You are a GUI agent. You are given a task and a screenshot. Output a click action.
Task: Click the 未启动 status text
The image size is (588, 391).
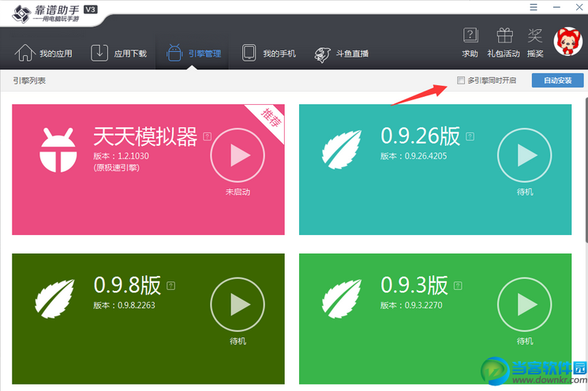pos(238,192)
